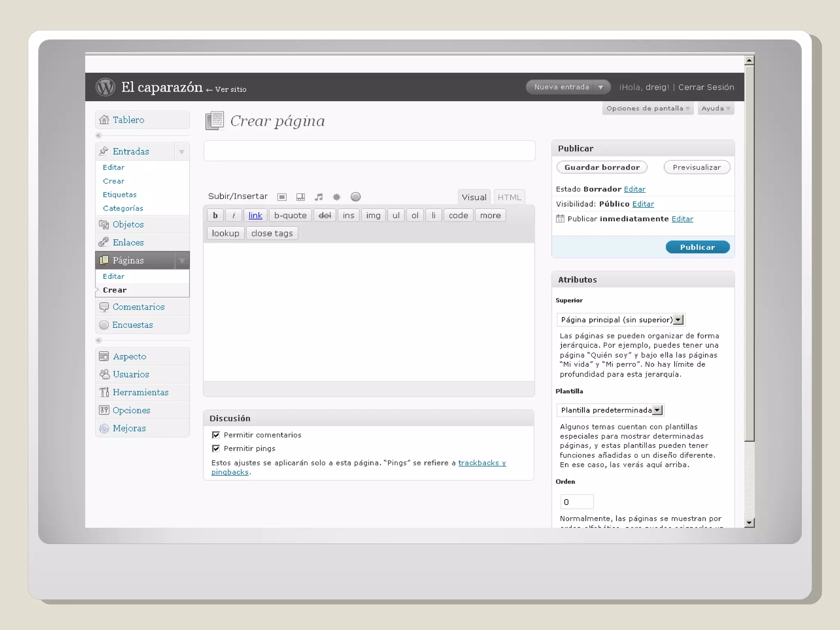Expand the Nueva entrada arrow menu
Viewport: 840px width, 630px height.
click(x=601, y=87)
